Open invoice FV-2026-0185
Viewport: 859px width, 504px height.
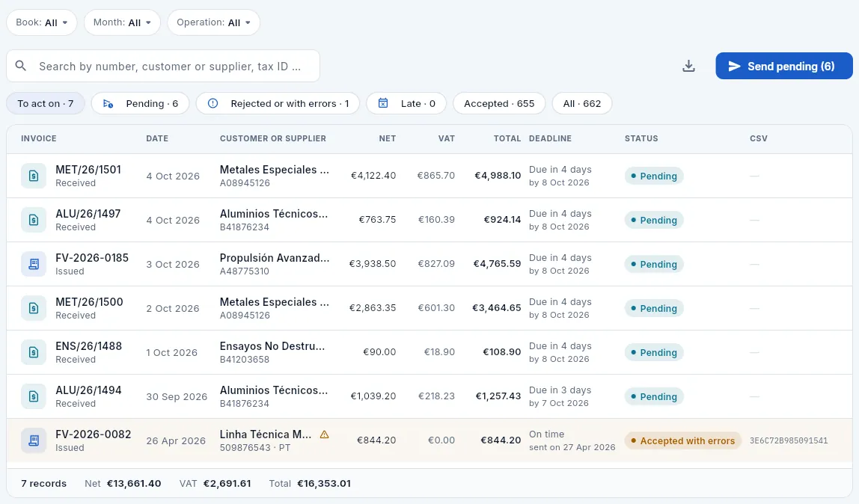[x=92, y=258]
